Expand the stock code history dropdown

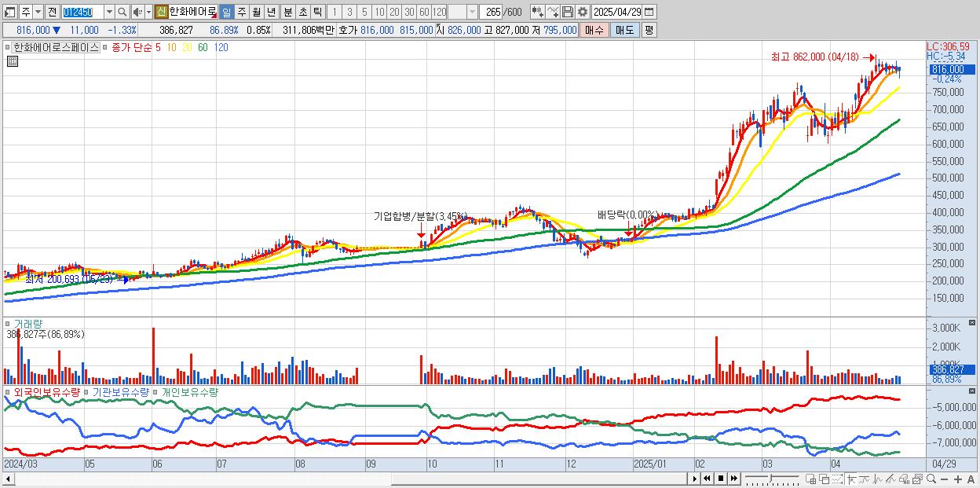(x=109, y=12)
